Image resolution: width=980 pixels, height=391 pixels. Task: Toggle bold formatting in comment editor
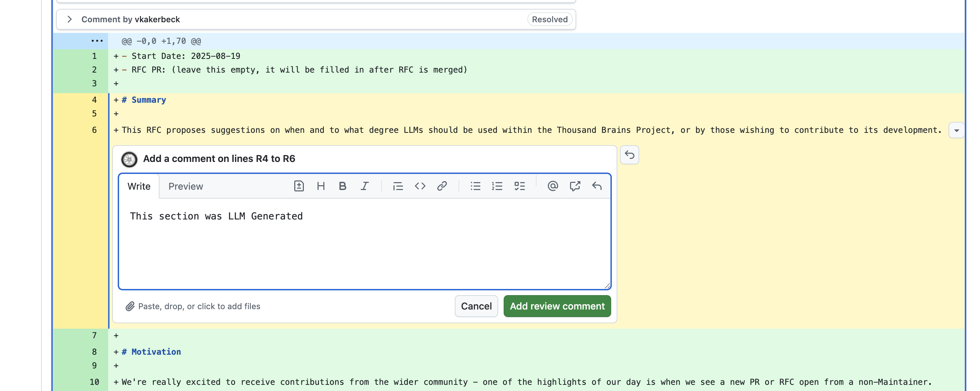tap(343, 186)
